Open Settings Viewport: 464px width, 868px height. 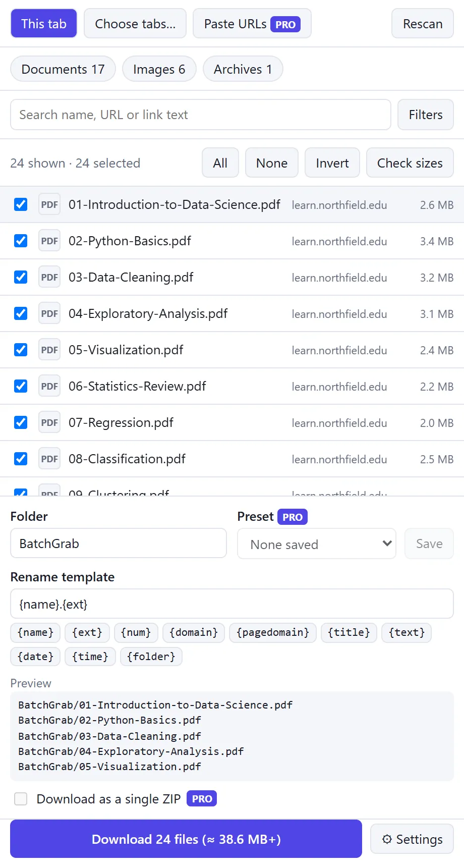412,839
